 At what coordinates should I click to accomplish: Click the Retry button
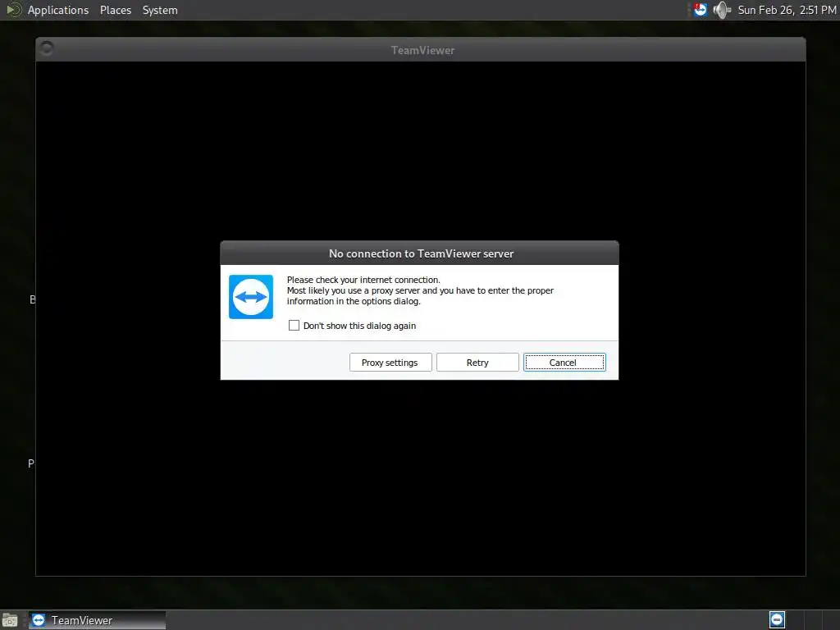[x=477, y=363]
